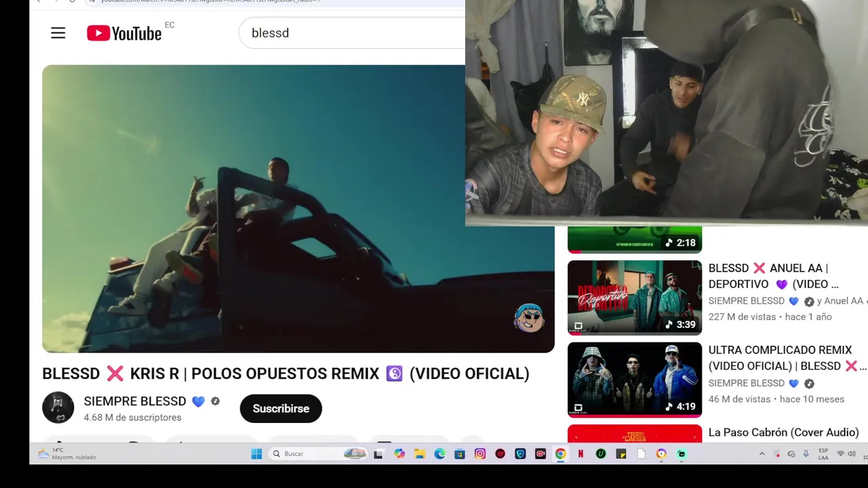Open channel SIEMPRE BLESSD under the DEPORTIVO video
The height and width of the screenshot is (488, 868).
coord(747,301)
